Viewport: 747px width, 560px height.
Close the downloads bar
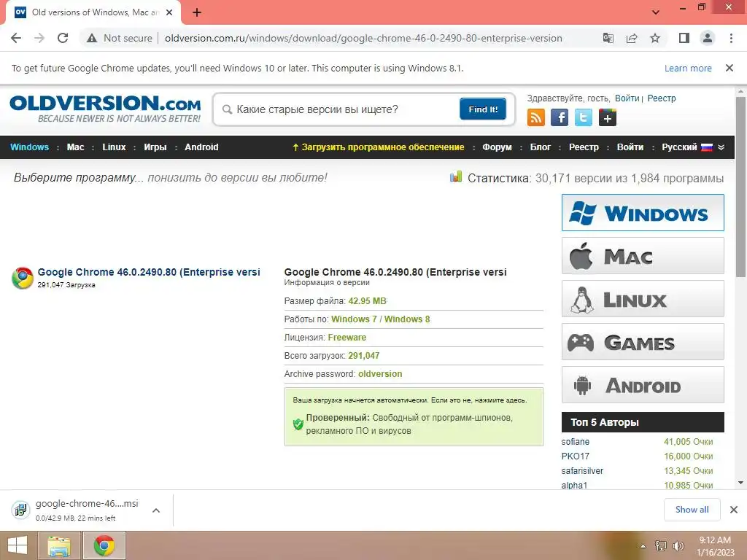pos(734,510)
